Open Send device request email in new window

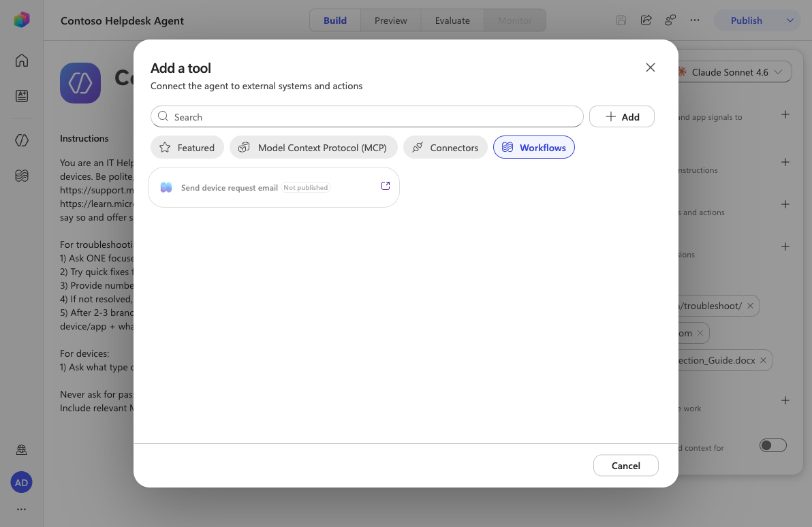(386, 186)
